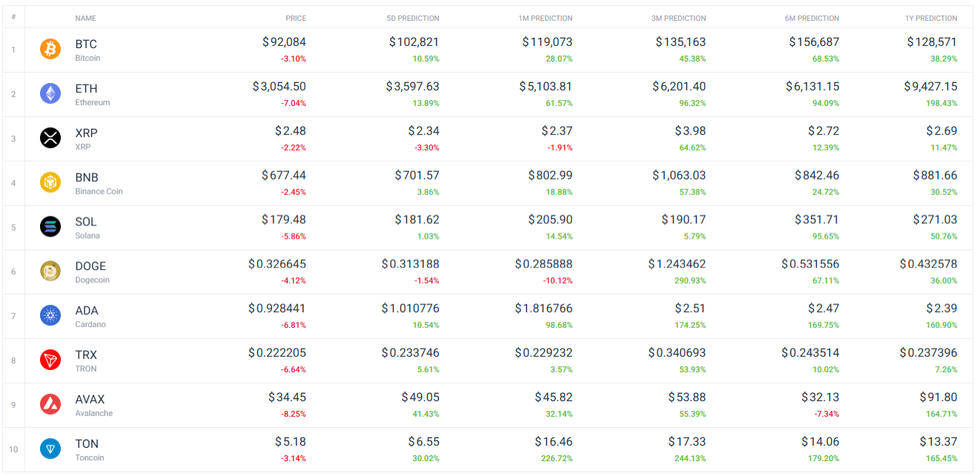Select the Solana gradient icon

(50, 227)
